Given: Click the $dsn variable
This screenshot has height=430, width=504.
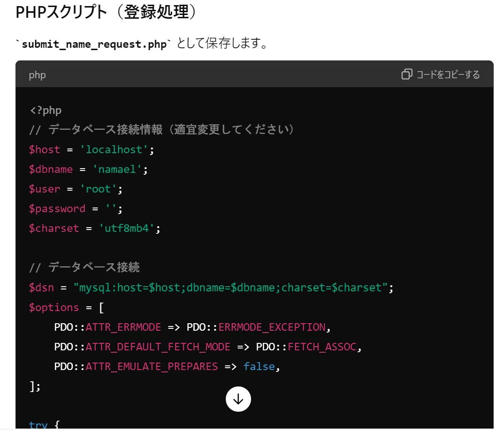Looking at the screenshot, I should click(x=42, y=288).
